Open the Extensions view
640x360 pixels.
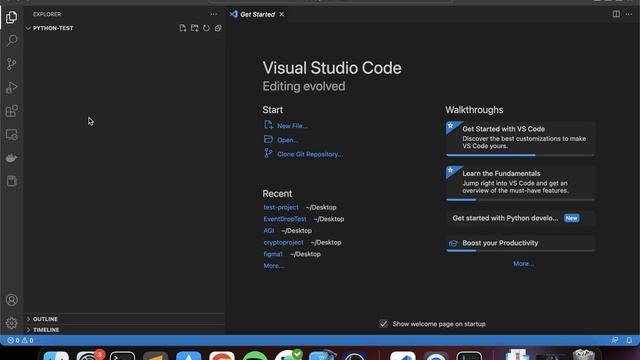11,111
